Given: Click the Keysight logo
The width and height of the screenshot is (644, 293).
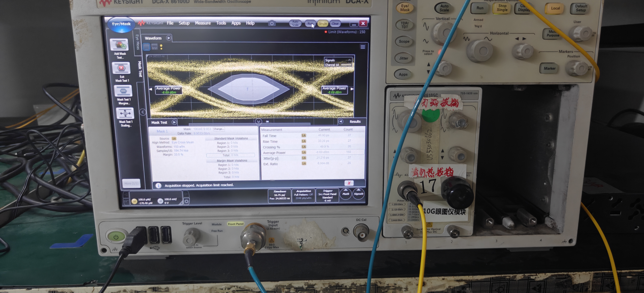Looking at the screenshot, I should pos(151,23).
